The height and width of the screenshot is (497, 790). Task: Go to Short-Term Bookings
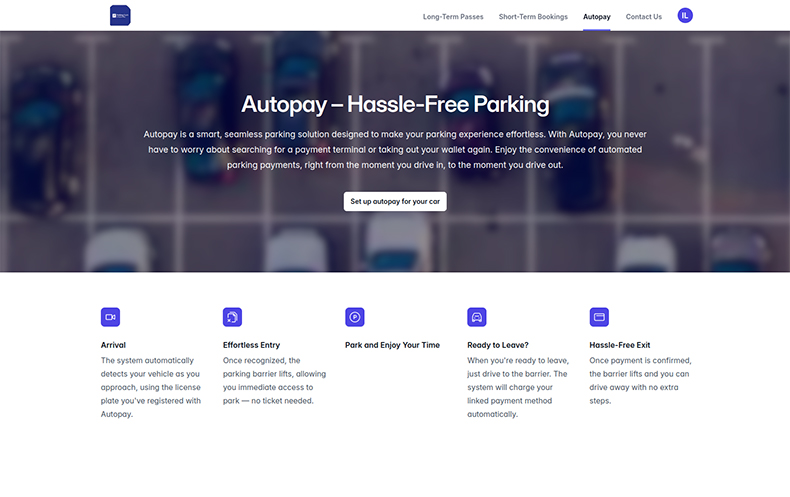[533, 17]
